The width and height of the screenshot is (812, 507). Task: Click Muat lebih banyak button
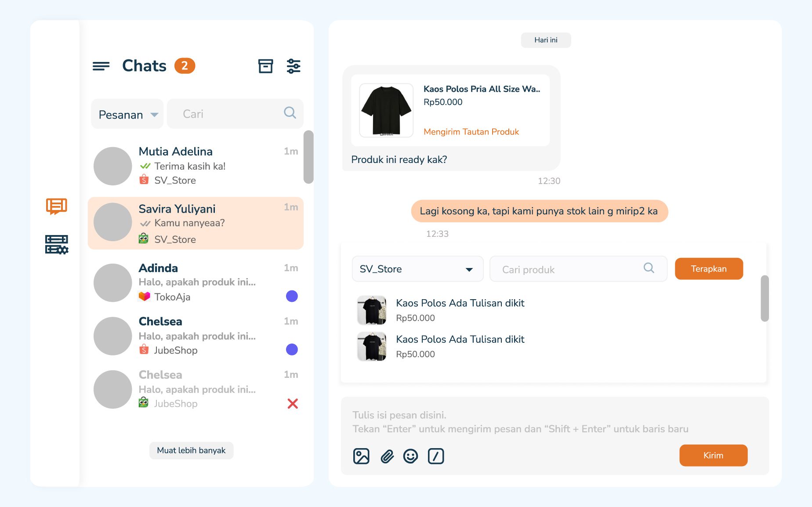pyautogui.click(x=191, y=450)
